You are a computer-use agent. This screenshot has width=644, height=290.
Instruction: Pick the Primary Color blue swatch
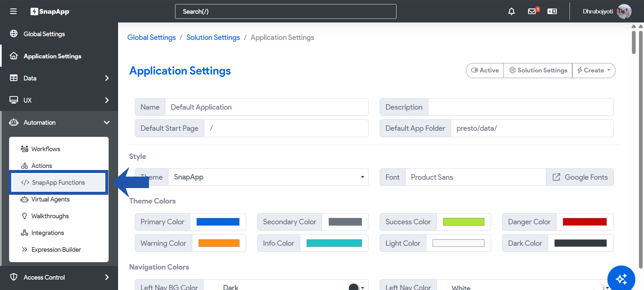coord(218,222)
